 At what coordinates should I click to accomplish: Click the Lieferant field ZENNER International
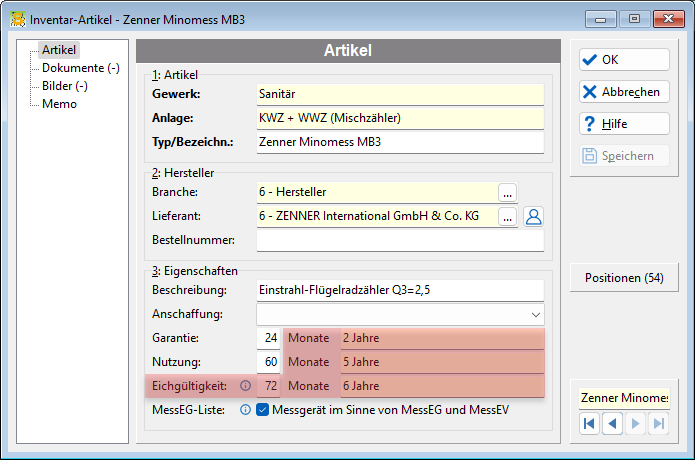coord(377,216)
